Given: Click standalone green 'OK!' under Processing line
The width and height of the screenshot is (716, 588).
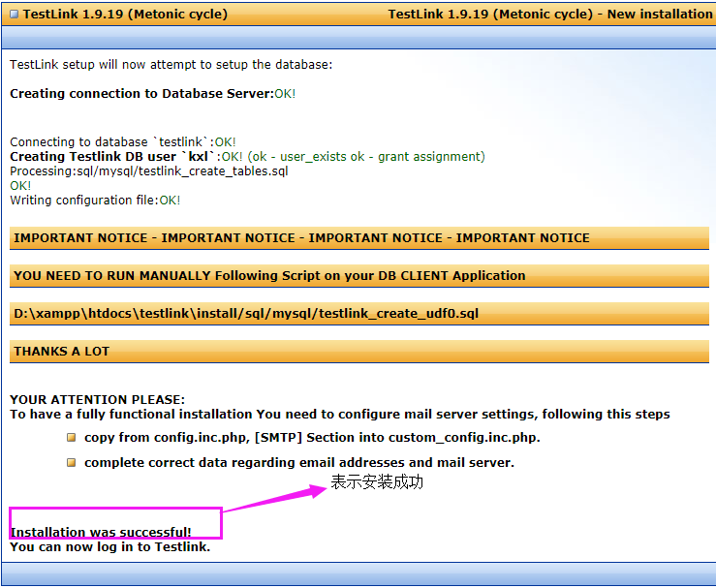Looking at the screenshot, I should (20, 186).
